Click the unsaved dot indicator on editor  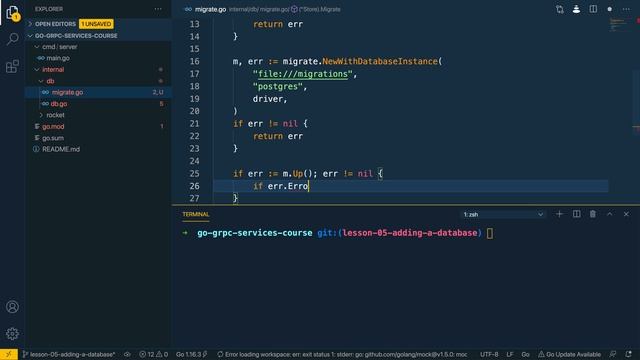click(x=609, y=9)
